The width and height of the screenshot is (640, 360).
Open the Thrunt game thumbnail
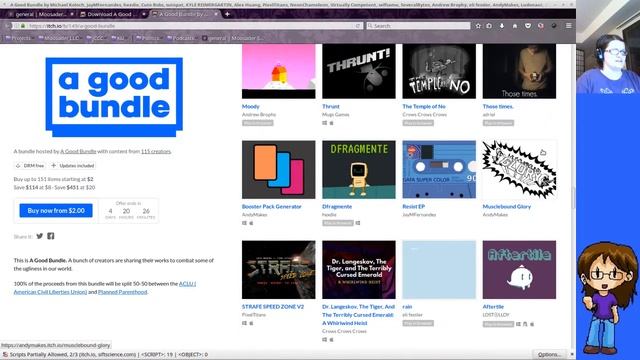point(359,71)
